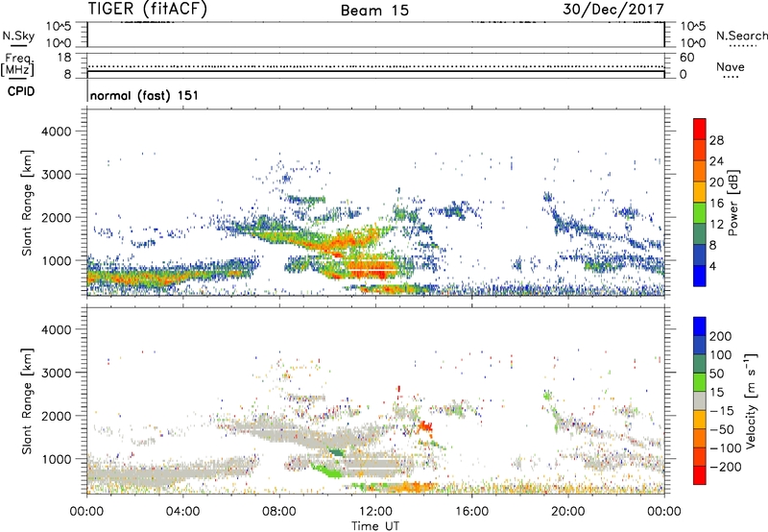Click the red velocity patch near 14:00
768x532 pixels.
(x=425, y=426)
